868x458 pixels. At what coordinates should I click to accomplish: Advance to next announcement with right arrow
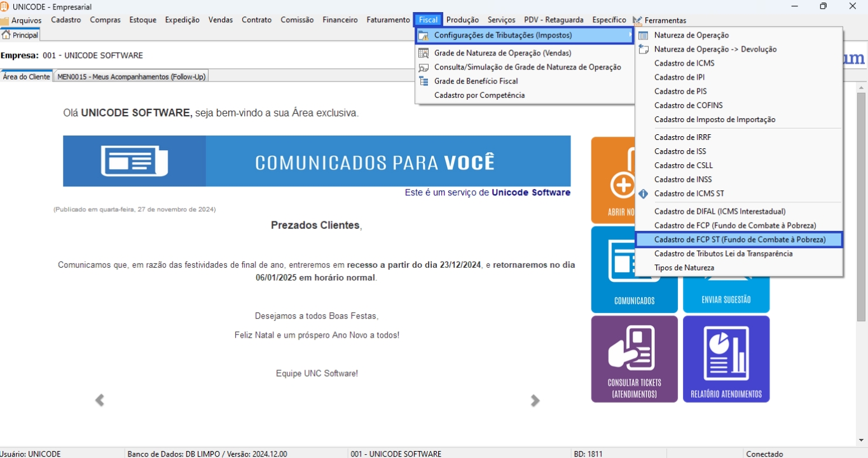coord(535,400)
